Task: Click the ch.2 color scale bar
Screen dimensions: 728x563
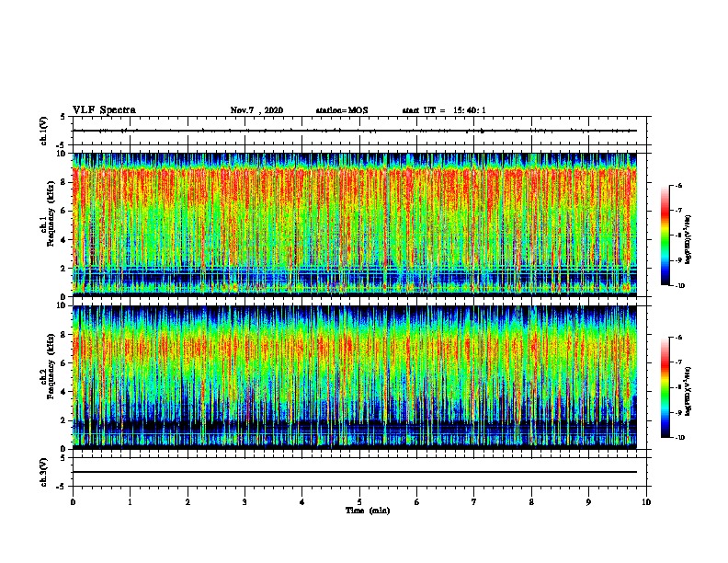Action: coord(665,387)
